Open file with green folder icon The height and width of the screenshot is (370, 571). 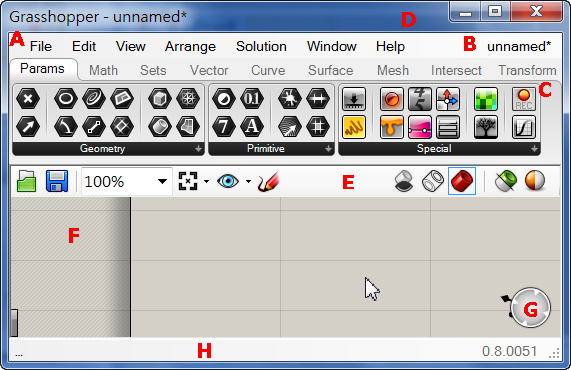pyautogui.click(x=27, y=181)
